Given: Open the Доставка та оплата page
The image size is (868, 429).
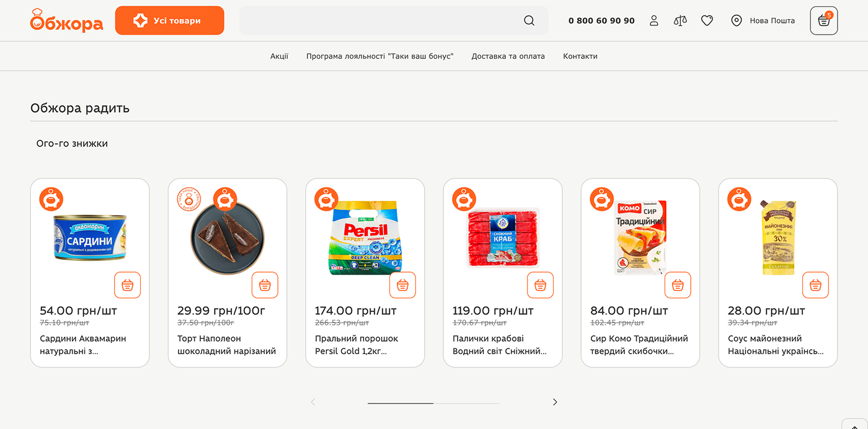Looking at the screenshot, I should [x=508, y=56].
